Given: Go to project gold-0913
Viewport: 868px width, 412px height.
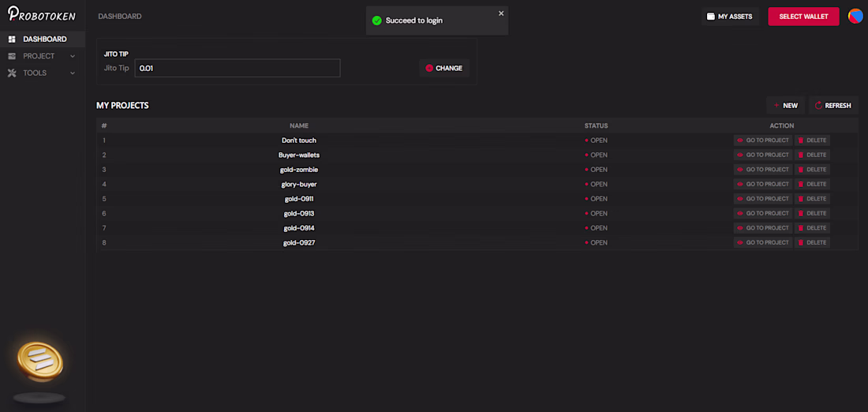Looking at the screenshot, I should pyautogui.click(x=763, y=213).
